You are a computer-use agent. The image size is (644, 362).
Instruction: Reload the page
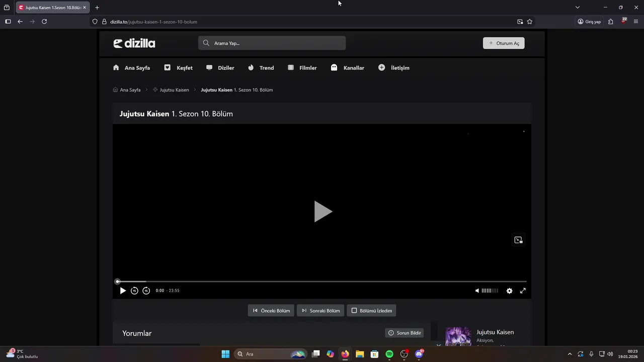point(44,22)
